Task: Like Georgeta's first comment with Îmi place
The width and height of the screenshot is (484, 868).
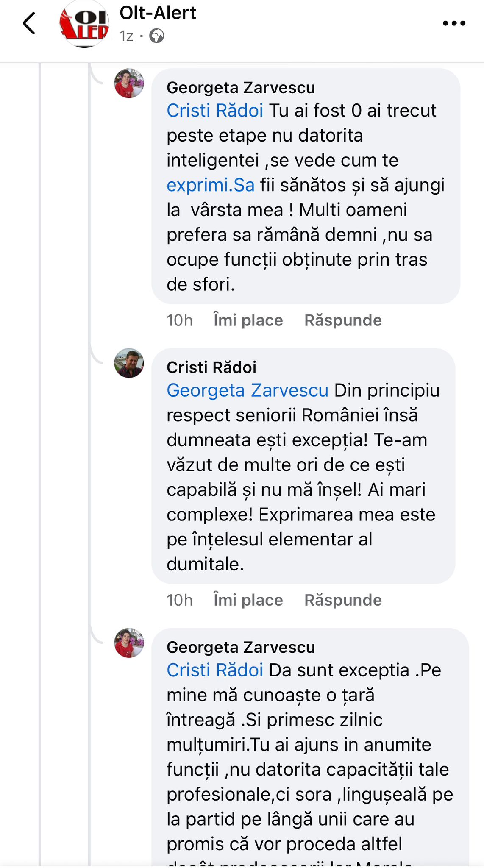Action: click(x=248, y=320)
